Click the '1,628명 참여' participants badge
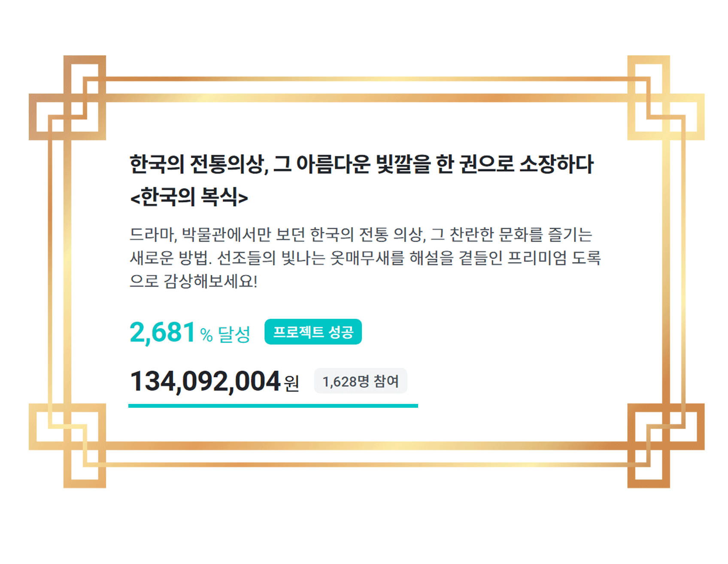The height and width of the screenshot is (564, 728). 361,381
